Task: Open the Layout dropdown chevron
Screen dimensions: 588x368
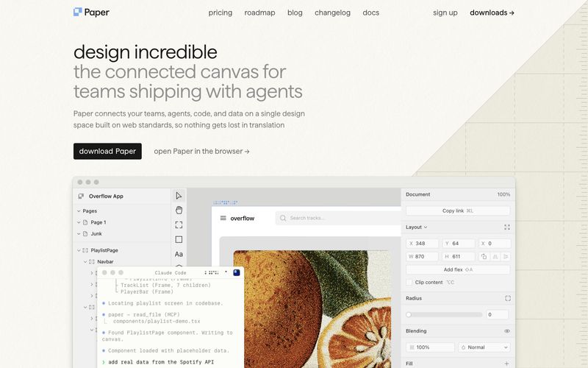Action: [426, 227]
